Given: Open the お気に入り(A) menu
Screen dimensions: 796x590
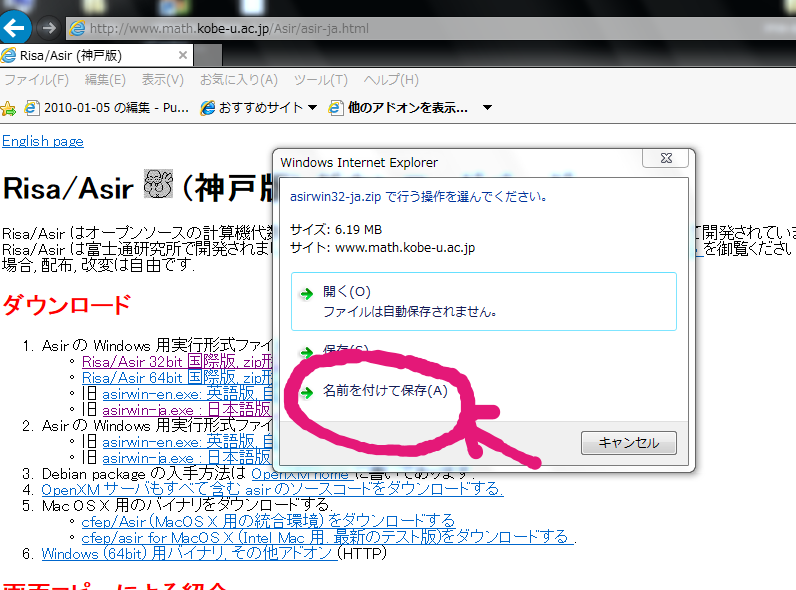Looking at the screenshot, I should (x=239, y=80).
